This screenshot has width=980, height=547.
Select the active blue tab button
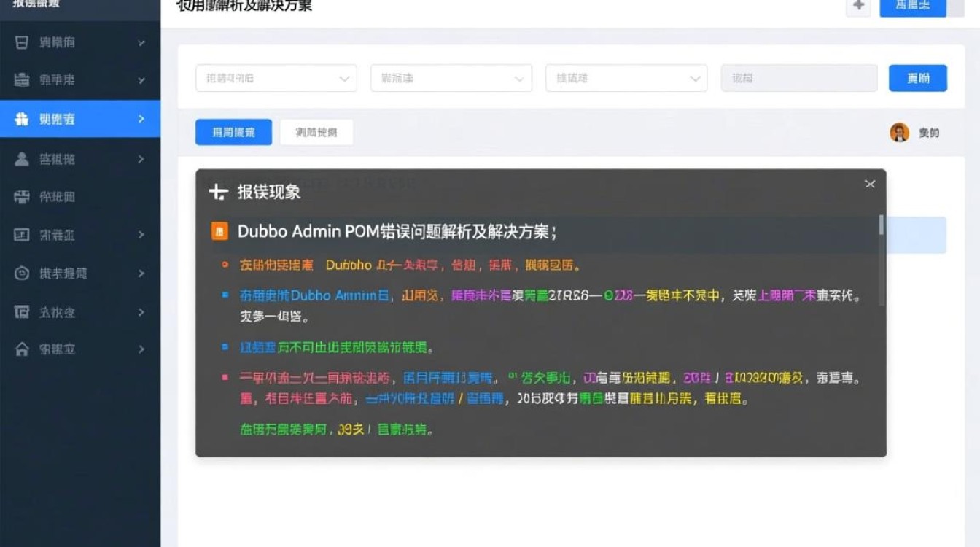click(233, 132)
